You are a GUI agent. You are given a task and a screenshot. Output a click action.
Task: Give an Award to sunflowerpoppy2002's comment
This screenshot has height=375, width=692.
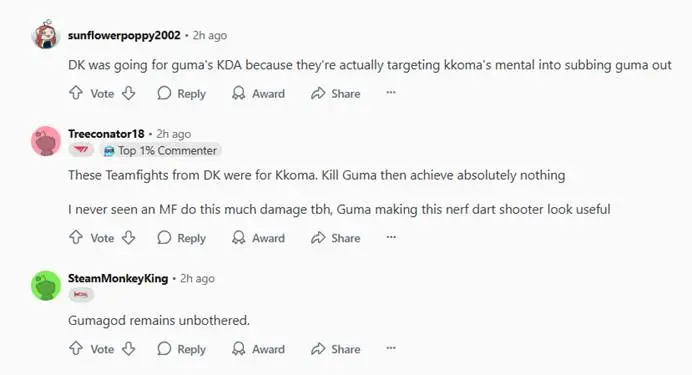[x=259, y=94]
